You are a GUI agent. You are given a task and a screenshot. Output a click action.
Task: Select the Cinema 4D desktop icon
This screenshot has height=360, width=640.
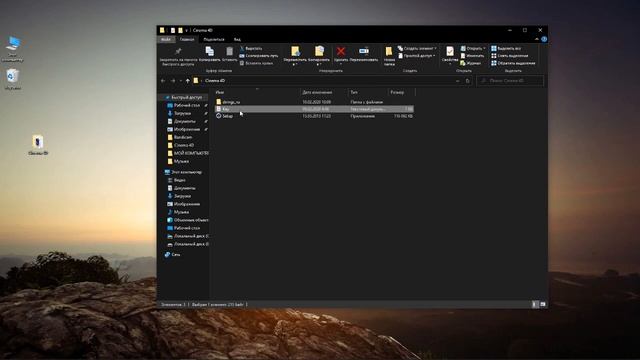click(38, 145)
